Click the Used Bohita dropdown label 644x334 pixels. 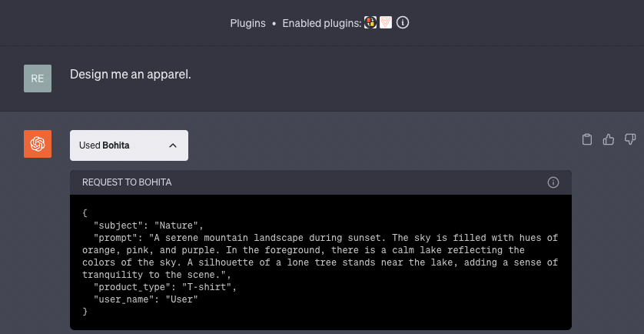pyautogui.click(x=105, y=145)
